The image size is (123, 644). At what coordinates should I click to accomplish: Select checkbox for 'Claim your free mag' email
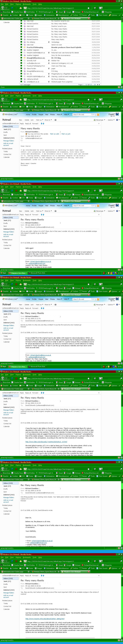pos(21,66)
